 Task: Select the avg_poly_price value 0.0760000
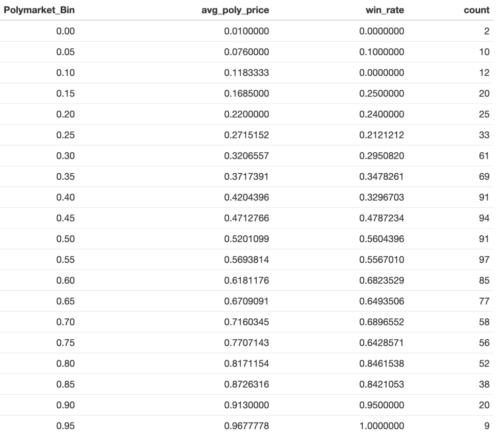coord(246,52)
